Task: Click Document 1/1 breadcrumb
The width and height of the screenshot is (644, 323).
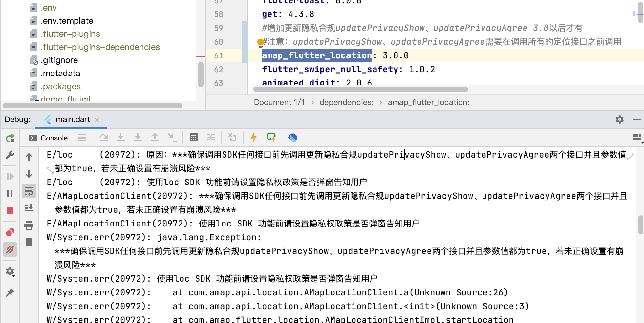Action: [279, 102]
